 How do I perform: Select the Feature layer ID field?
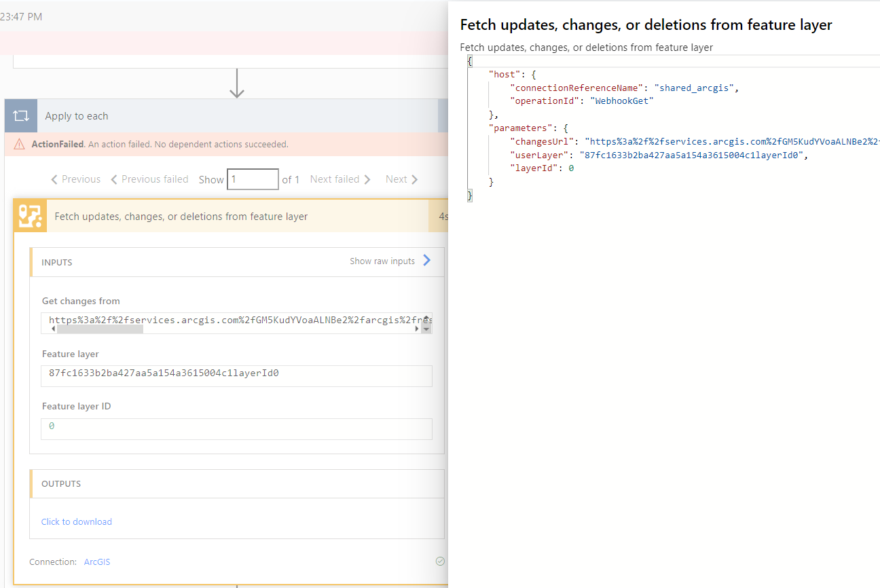[236, 426]
